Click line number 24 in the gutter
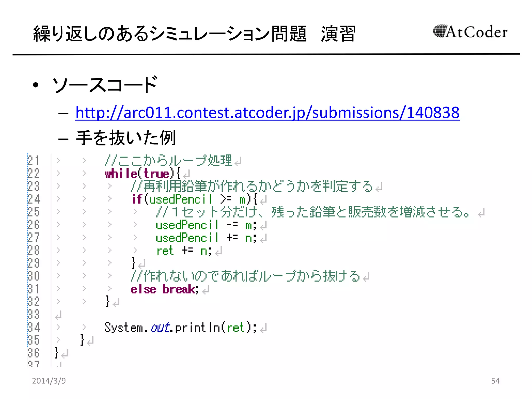 [x=34, y=199]
